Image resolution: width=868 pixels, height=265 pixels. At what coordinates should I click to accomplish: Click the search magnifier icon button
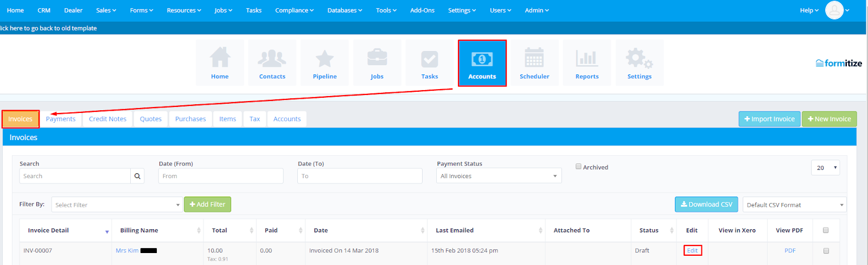tap(137, 176)
